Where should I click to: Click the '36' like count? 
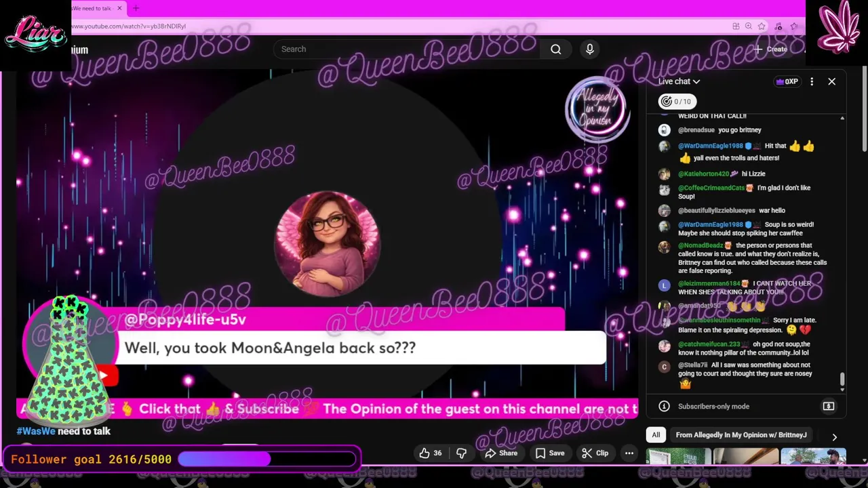click(437, 453)
